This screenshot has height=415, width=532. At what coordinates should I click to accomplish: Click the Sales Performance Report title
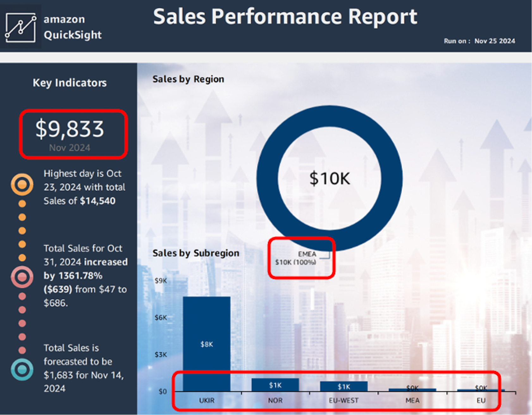[285, 16]
